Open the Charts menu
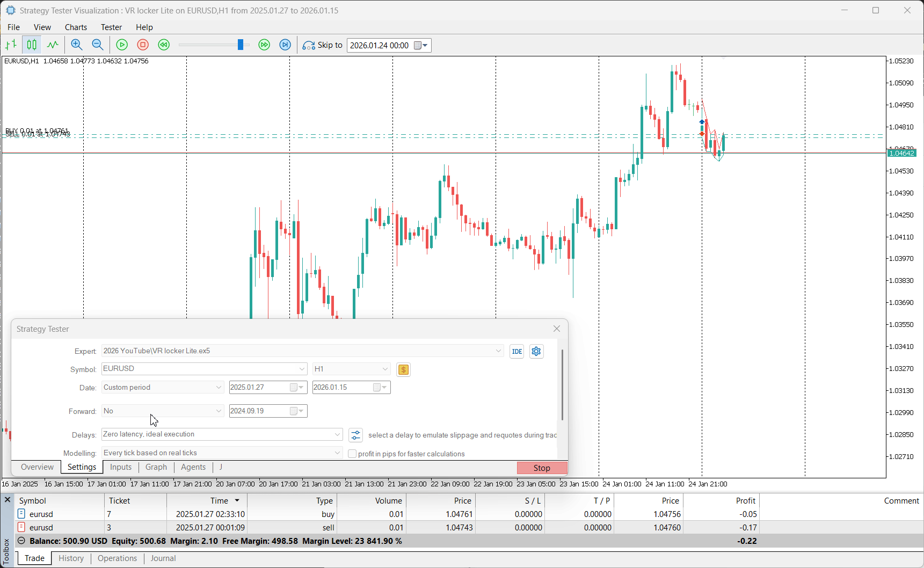 click(76, 27)
